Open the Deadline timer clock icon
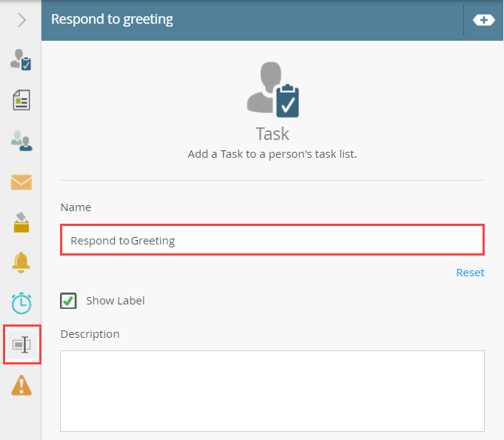 coord(21,303)
